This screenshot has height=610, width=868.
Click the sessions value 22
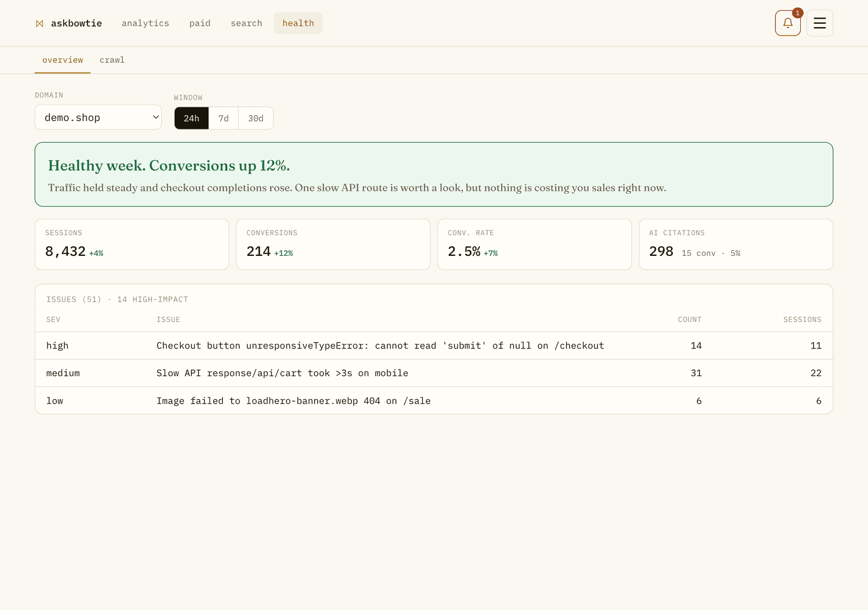(x=816, y=373)
